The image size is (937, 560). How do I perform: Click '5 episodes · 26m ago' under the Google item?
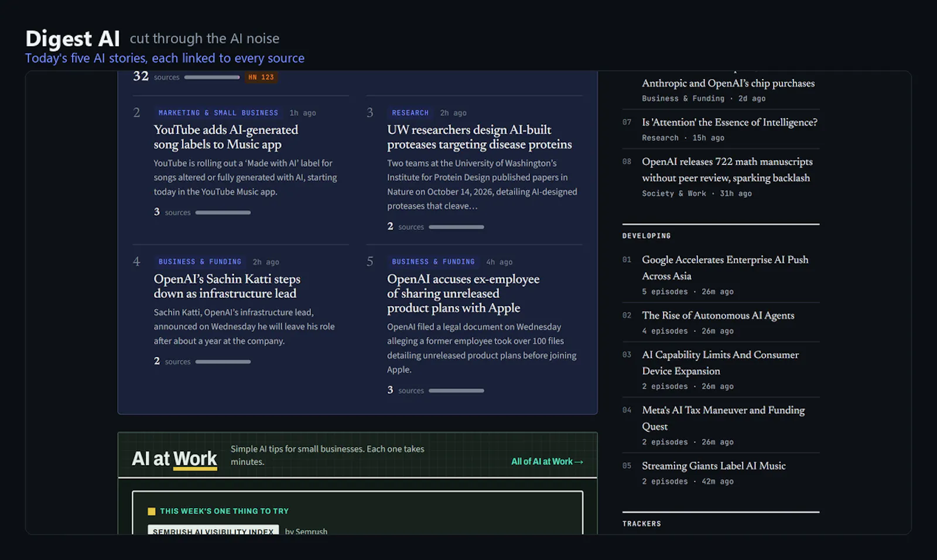(x=688, y=291)
